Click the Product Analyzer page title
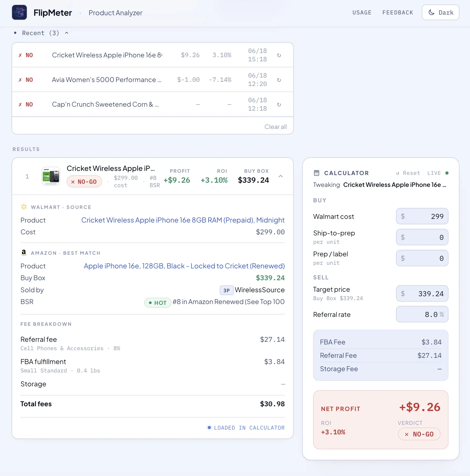This screenshot has height=476, width=470. coord(115,13)
